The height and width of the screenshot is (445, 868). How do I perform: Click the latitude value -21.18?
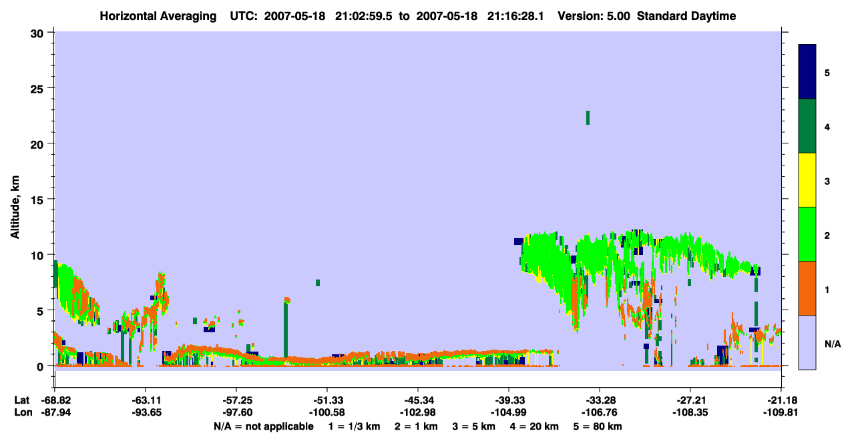(781, 400)
